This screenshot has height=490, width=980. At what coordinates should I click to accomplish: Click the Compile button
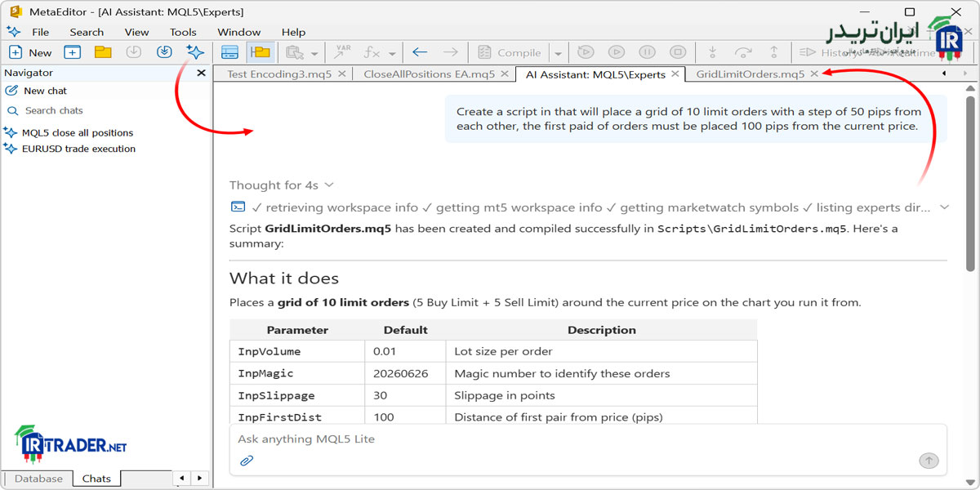click(x=510, y=52)
